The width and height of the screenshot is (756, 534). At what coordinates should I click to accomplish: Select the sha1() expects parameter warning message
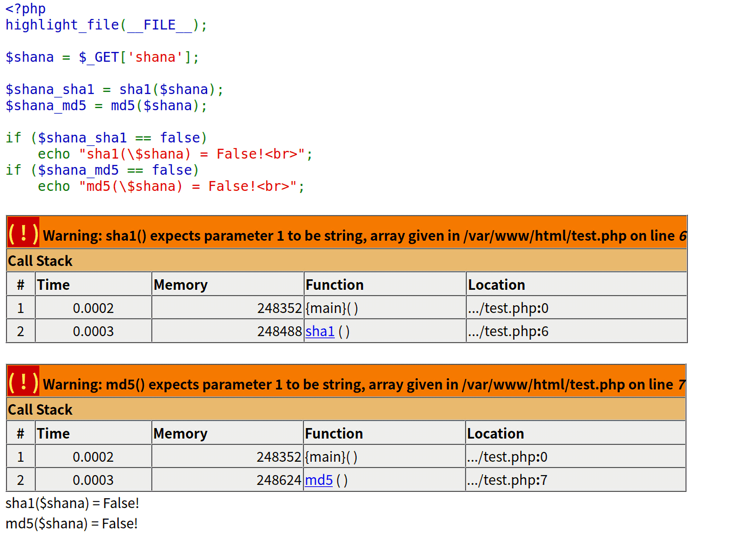pos(364,236)
